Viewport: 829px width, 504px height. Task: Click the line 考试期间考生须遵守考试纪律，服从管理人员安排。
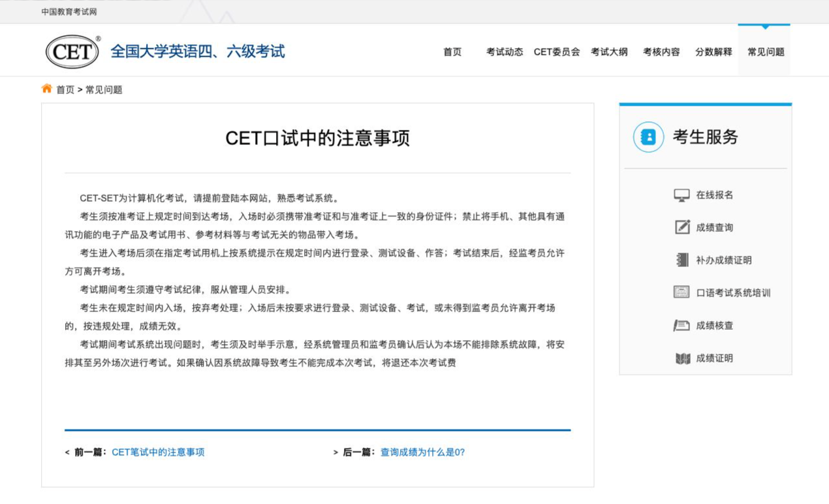(185, 290)
